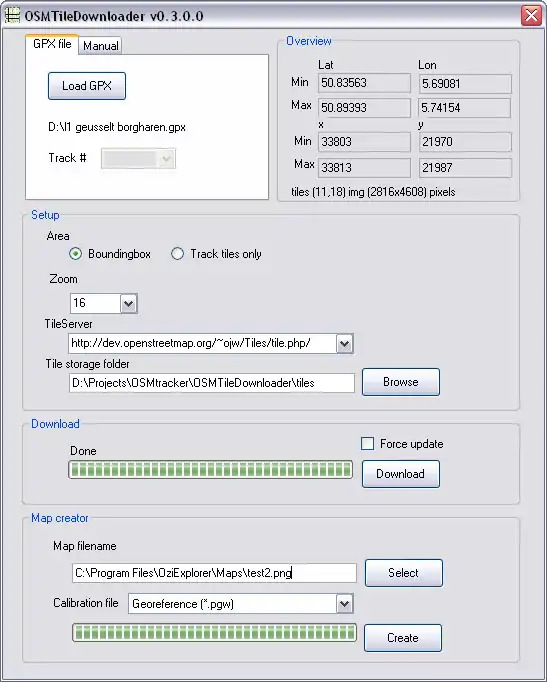This screenshot has height=682, width=547.
Task: Expand the Zoom level dropdown arrow
Action: click(x=129, y=303)
